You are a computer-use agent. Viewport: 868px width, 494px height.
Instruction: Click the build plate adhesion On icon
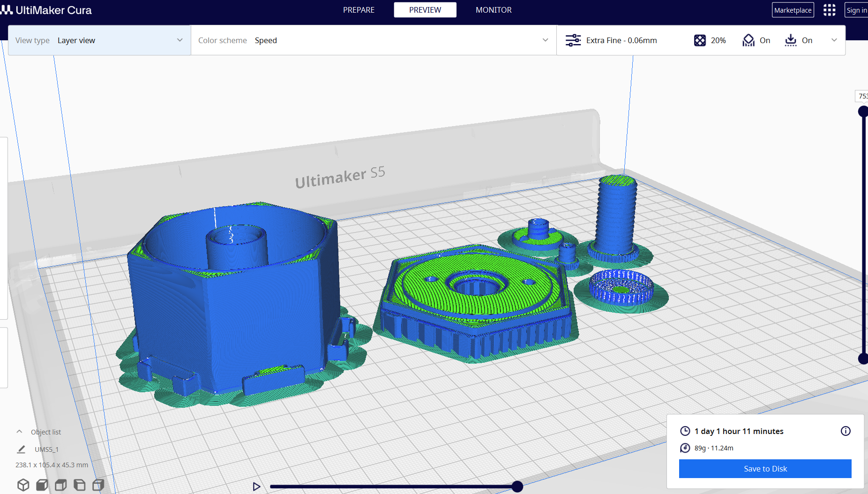point(791,40)
